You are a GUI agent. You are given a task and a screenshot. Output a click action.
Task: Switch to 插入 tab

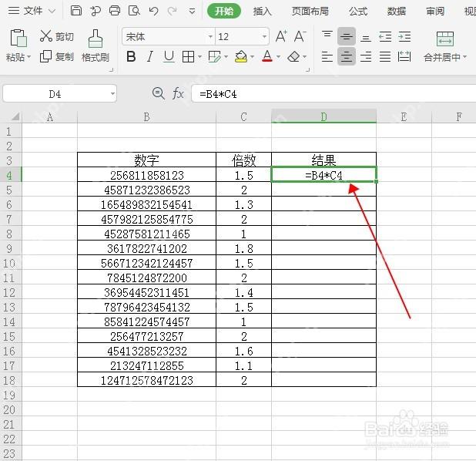tap(263, 12)
